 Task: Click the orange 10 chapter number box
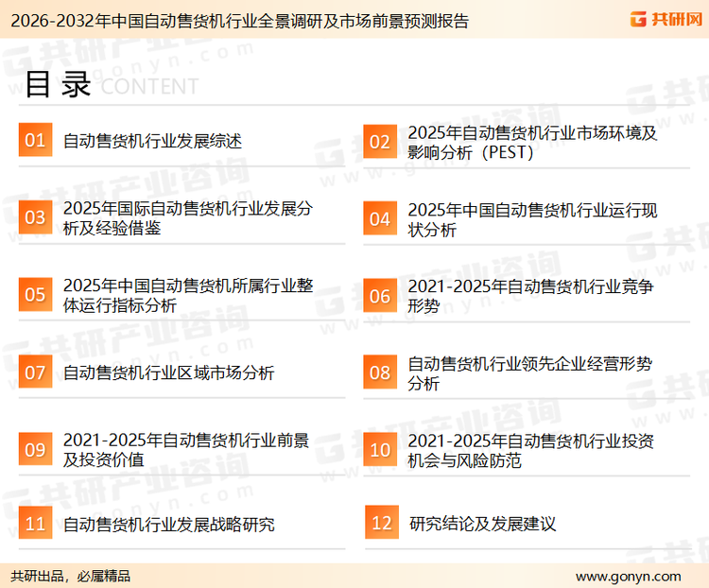pos(380,450)
